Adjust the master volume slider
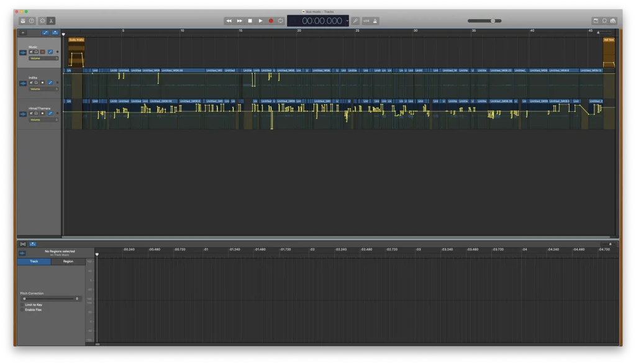636x364 pixels. click(x=493, y=21)
